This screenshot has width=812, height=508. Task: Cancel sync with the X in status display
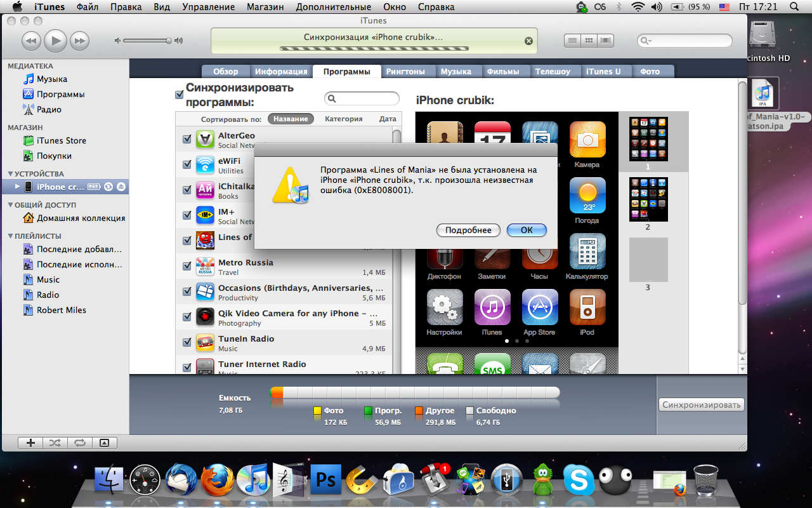tap(528, 41)
